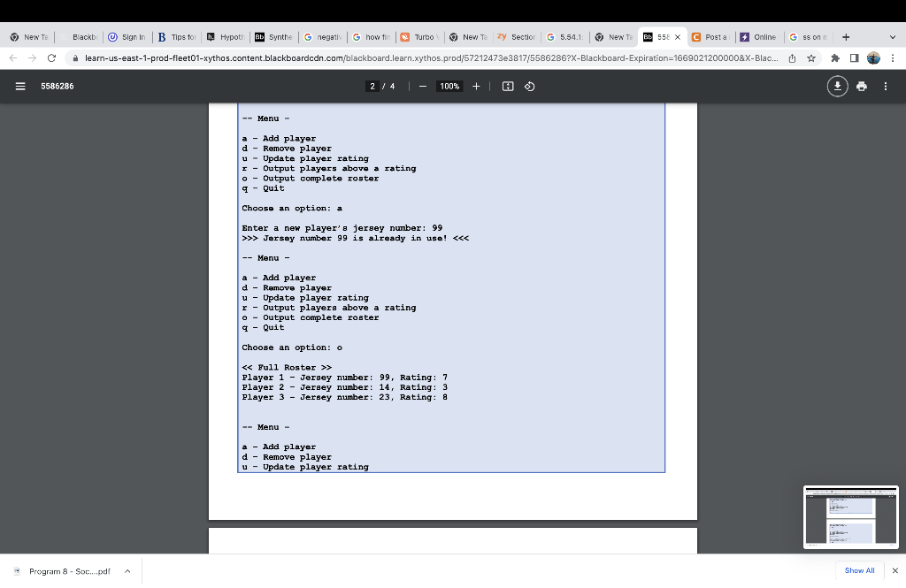Activate the fit-to-page icon

pyautogui.click(x=508, y=86)
